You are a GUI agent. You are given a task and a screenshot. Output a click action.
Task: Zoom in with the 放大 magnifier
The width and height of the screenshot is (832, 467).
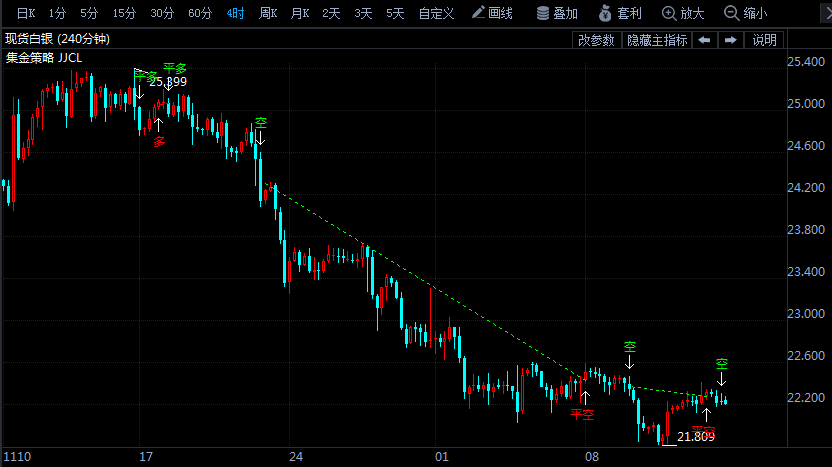click(684, 13)
